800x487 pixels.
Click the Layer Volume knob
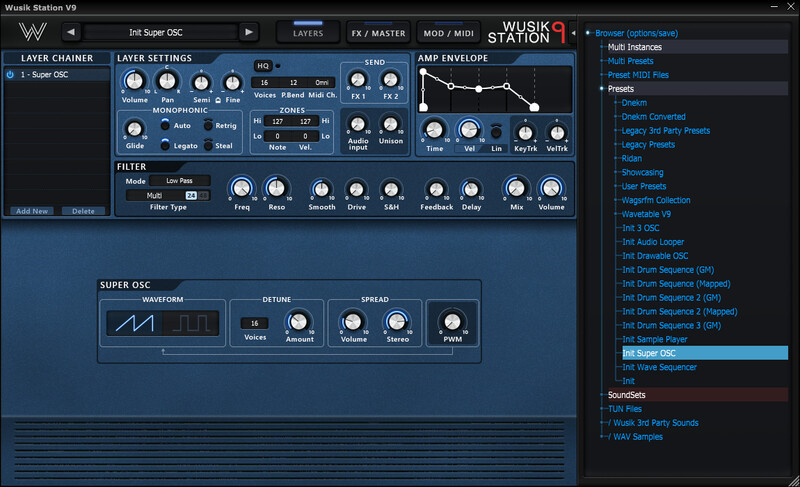134,81
